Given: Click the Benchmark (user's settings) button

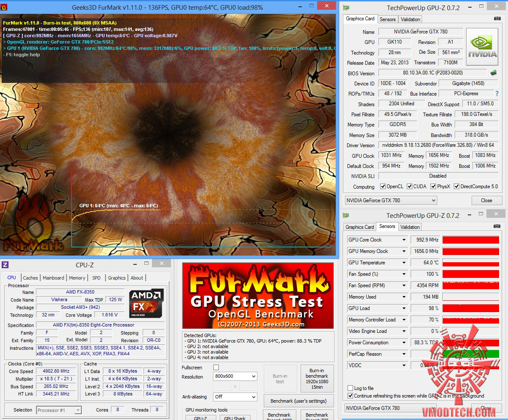Looking at the screenshot, I should point(298,401).
